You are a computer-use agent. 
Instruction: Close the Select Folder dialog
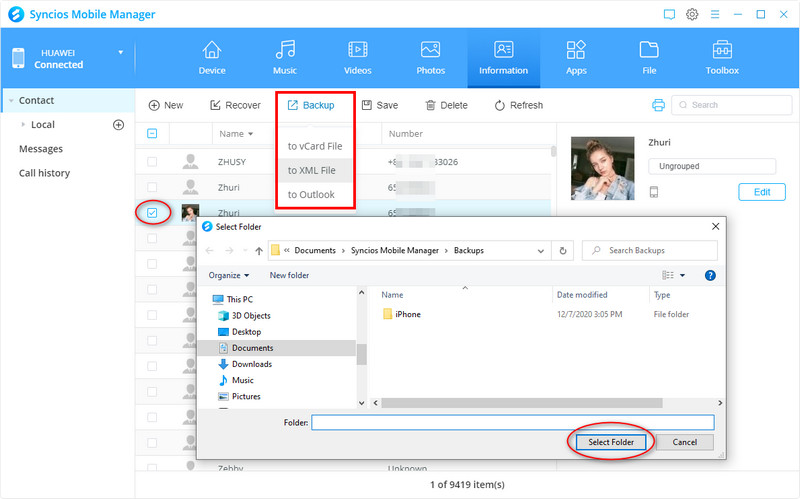point(715,227)
